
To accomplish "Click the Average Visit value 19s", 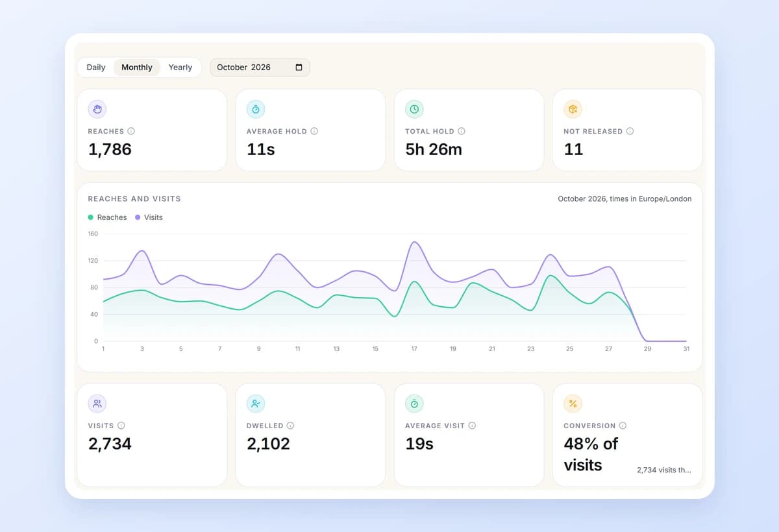I will pos(419,444).
